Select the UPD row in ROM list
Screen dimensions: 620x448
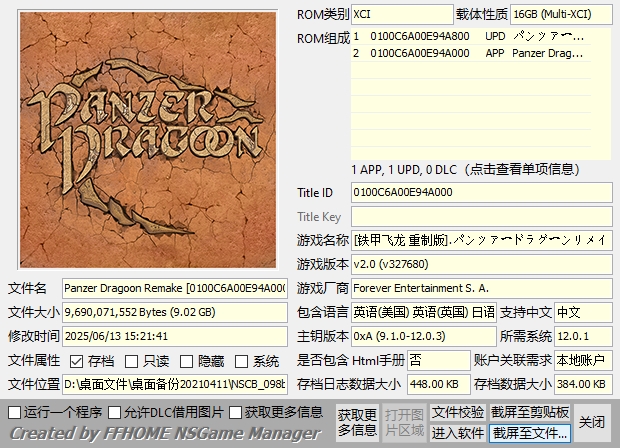pyautogui.click(x=480, y=36)
